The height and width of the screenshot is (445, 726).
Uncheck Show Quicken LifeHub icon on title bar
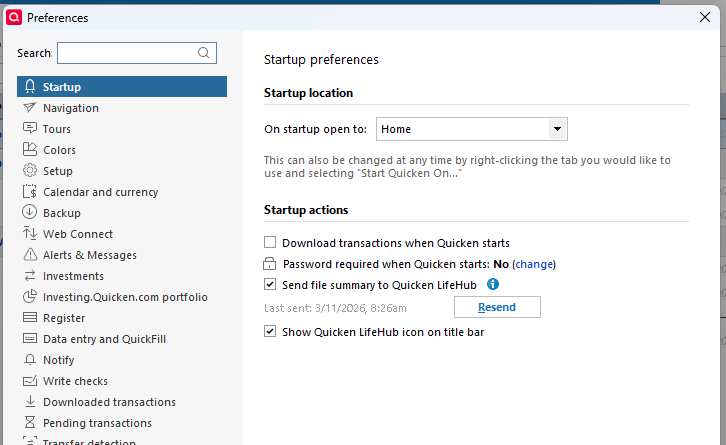[x=270, y=332]
